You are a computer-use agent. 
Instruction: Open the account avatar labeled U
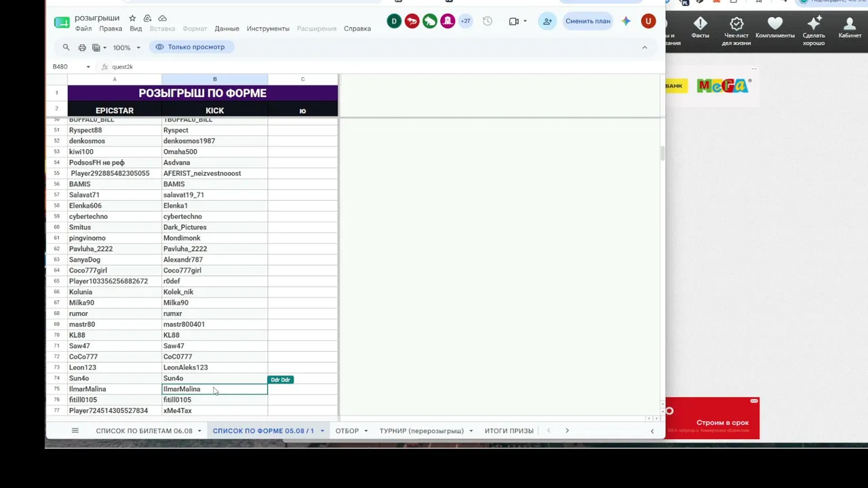coord(648,21)
